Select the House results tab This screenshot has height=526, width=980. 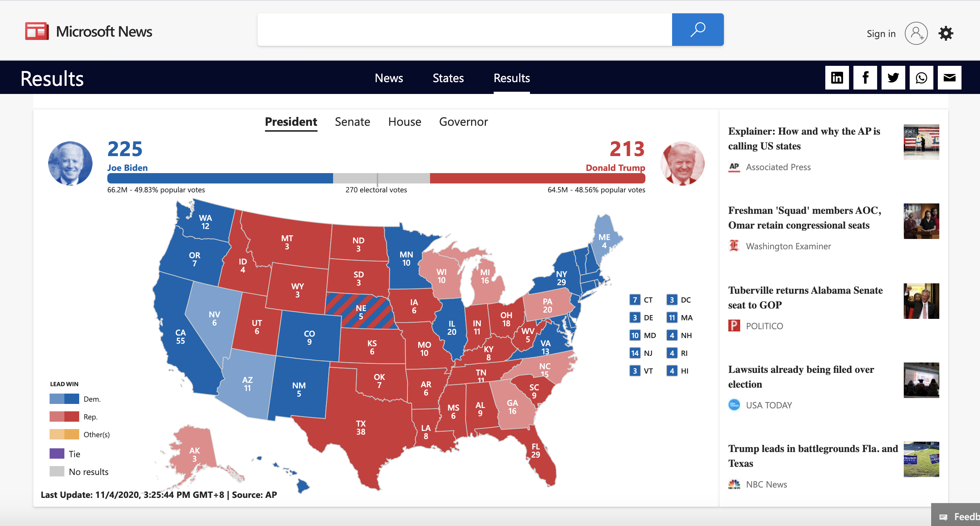pyautogui.click(x=405, y=122)
